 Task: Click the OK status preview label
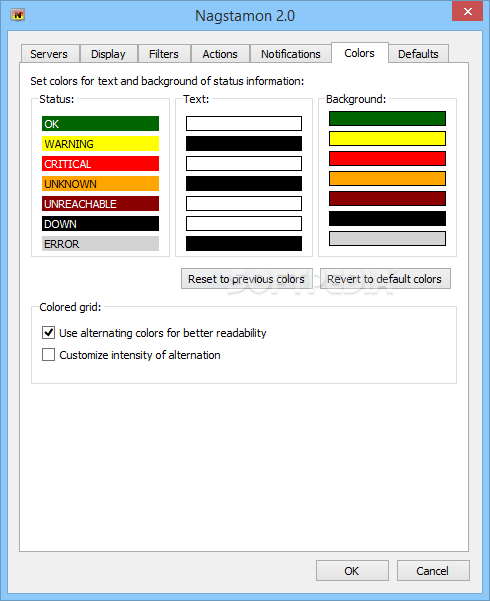pos(100,123)
